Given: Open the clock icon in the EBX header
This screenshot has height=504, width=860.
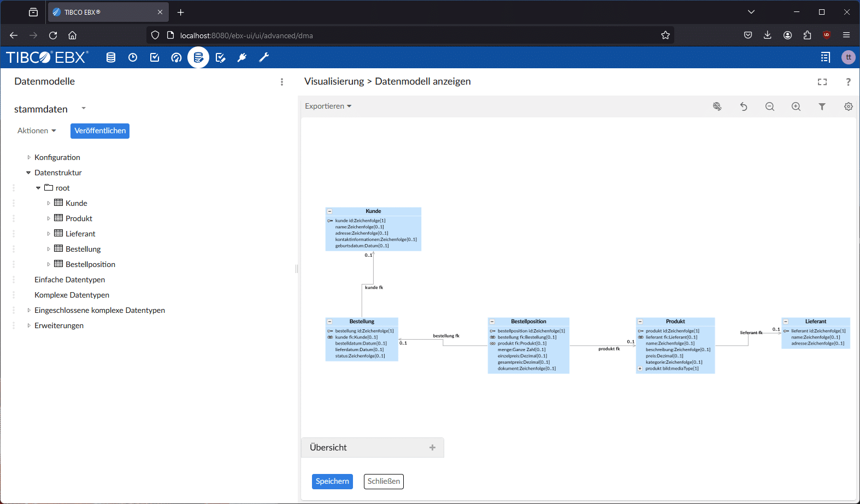Looking at the screenshot, I should pos(133,57).
